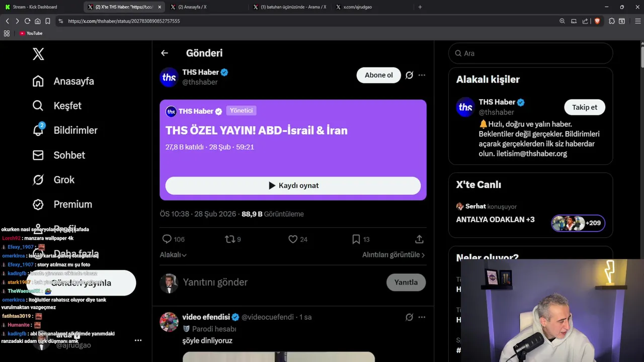This screenshot has height=362, width=644.
Task: Click the Yönetici badge in card
Action: pos(241,111)
